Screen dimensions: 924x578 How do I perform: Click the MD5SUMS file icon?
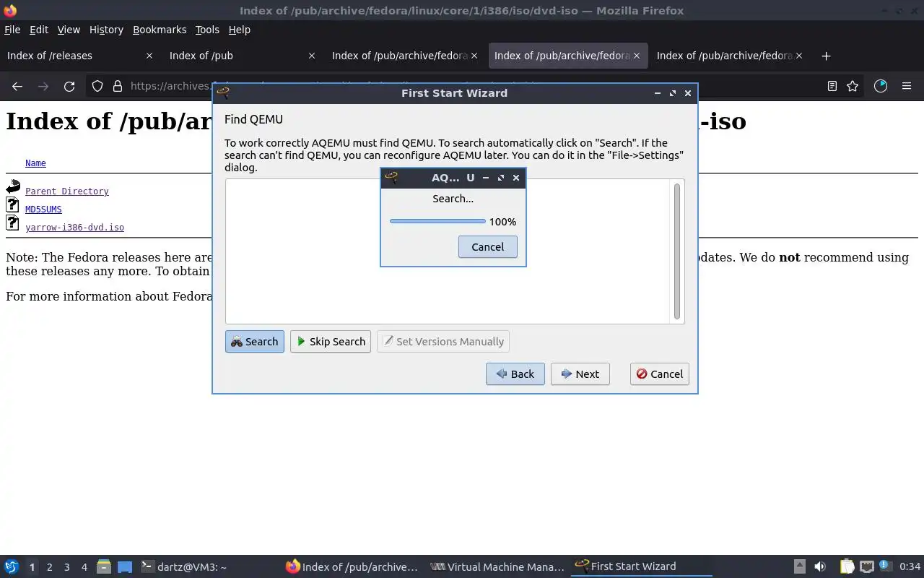pos(12,205)
